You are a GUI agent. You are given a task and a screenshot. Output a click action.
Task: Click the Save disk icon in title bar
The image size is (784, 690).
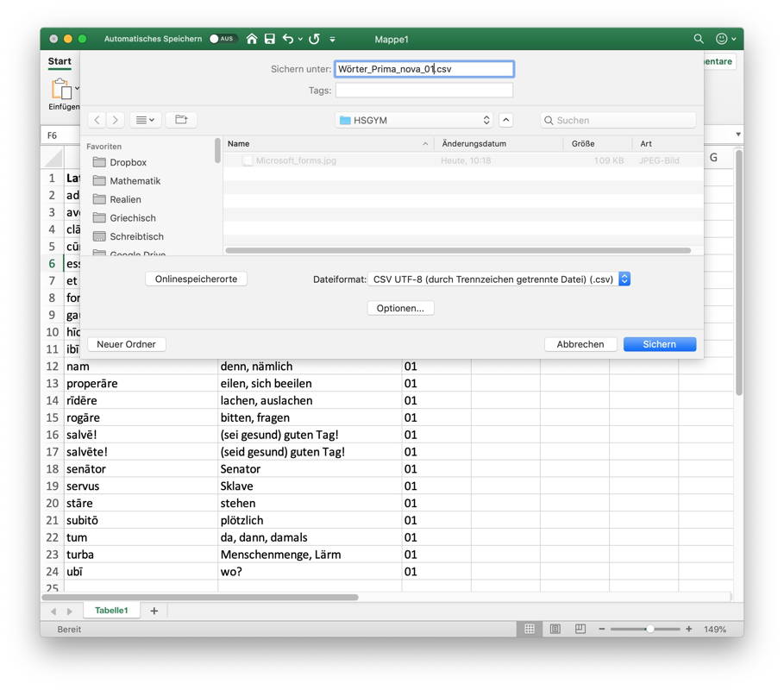tap(270, 39)
